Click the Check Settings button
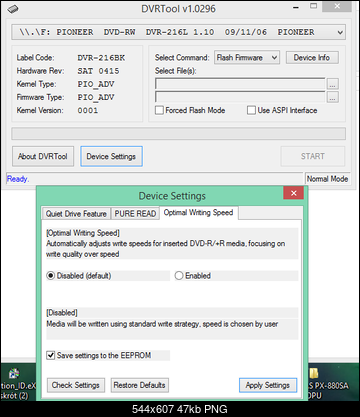The height and width of the screenshot is (417, 360). click(76, 385)
